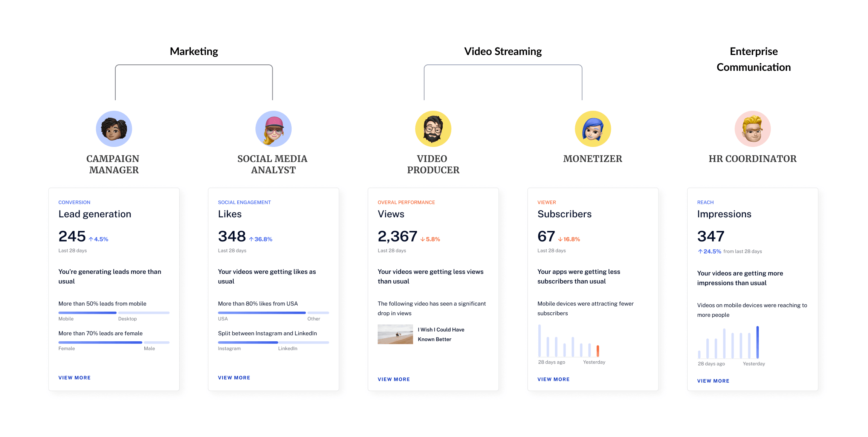Click the SOCIAL ENGAGEMENT category label
The image size is (868, 437).
pyautogui.click(x=245, y=202)
